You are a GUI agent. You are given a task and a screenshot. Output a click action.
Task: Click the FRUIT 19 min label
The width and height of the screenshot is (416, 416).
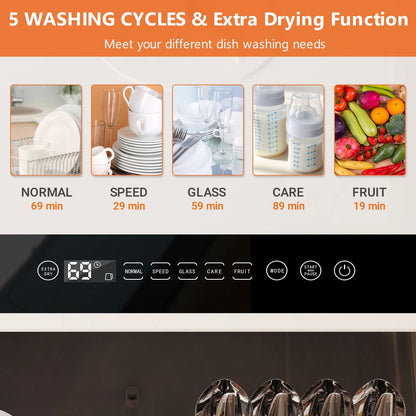point(369,199)
